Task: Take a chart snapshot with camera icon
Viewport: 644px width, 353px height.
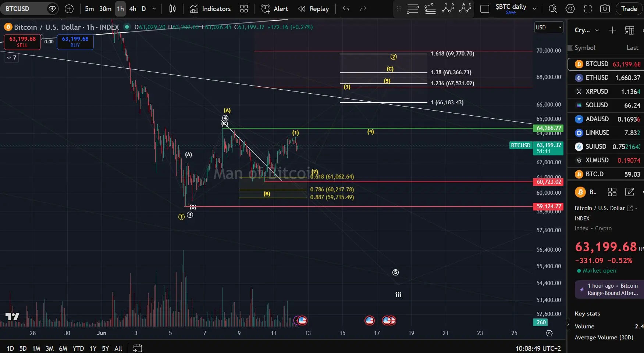Action: click(x=605, y=9)
